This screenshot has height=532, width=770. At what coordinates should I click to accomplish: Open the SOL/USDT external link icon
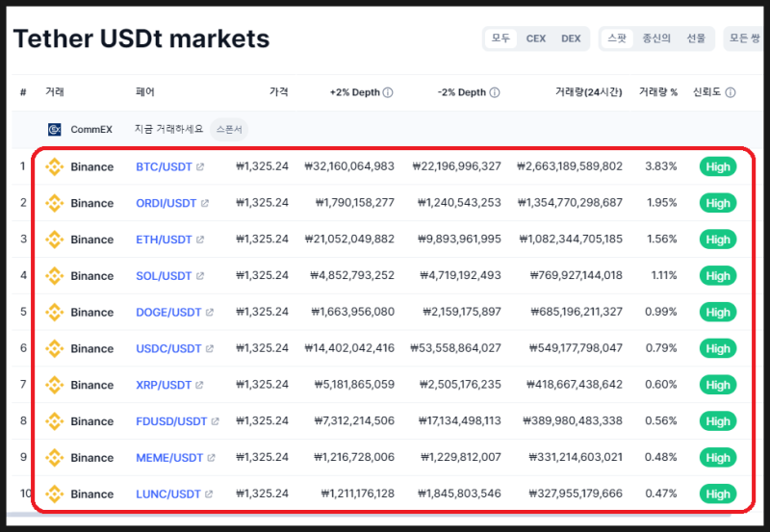point(200,276)
